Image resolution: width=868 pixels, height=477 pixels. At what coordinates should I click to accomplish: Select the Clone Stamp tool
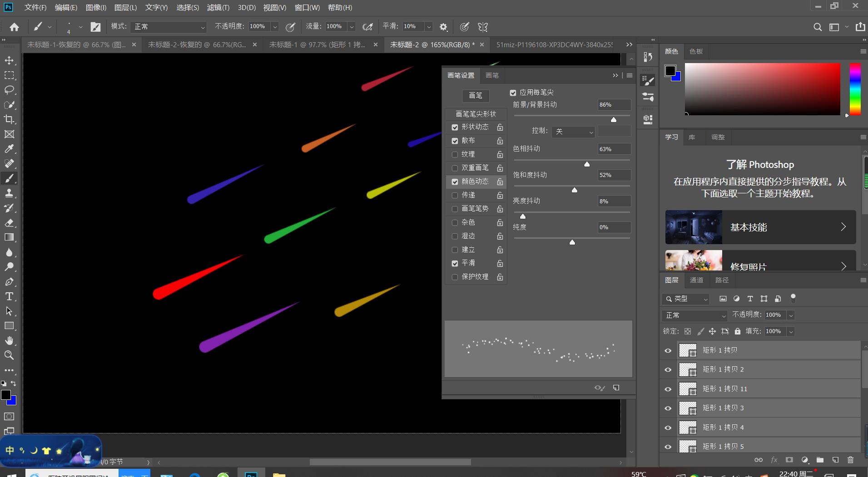9,193
